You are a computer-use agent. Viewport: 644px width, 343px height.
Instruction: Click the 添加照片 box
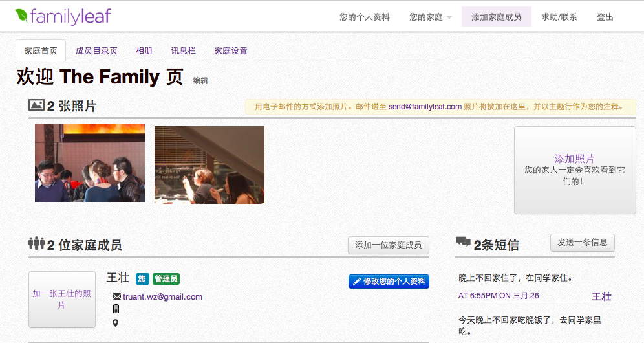coord(575,170)
